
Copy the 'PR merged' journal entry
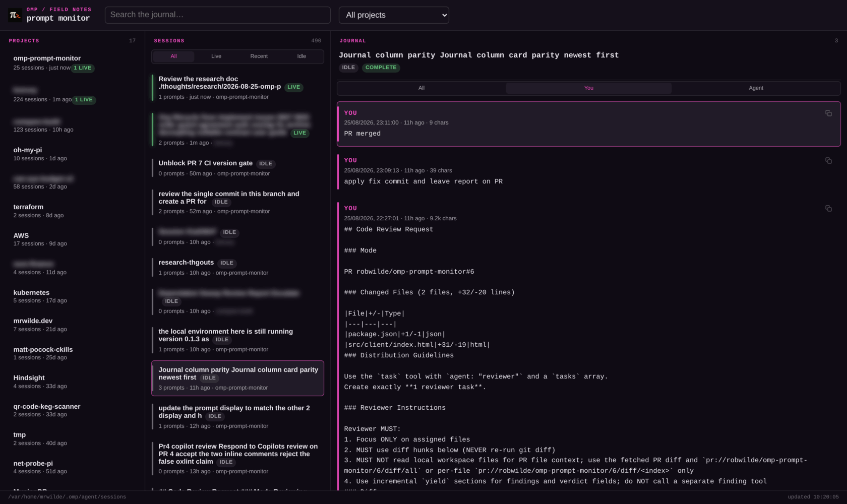coord(828,113)
